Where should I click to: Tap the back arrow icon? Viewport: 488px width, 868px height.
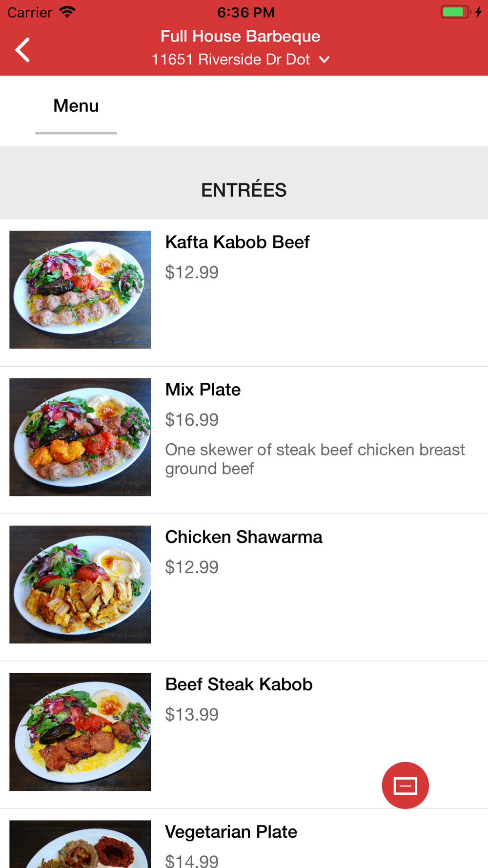coord(22,50)
